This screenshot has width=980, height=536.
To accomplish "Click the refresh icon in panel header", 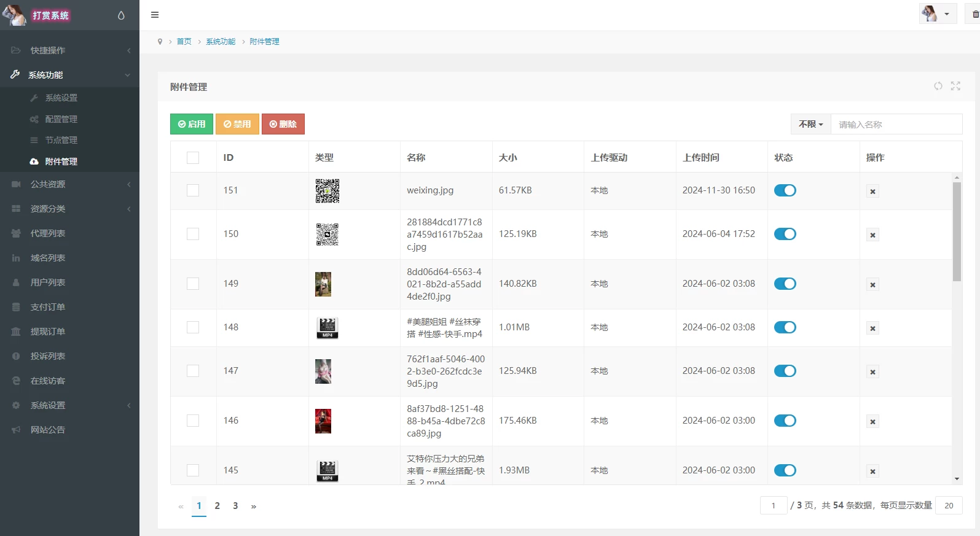I will 938,87.
